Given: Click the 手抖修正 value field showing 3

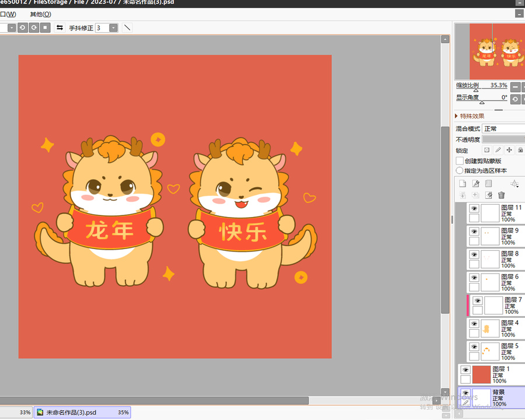Looking at the screenshot, I should 102,27.
